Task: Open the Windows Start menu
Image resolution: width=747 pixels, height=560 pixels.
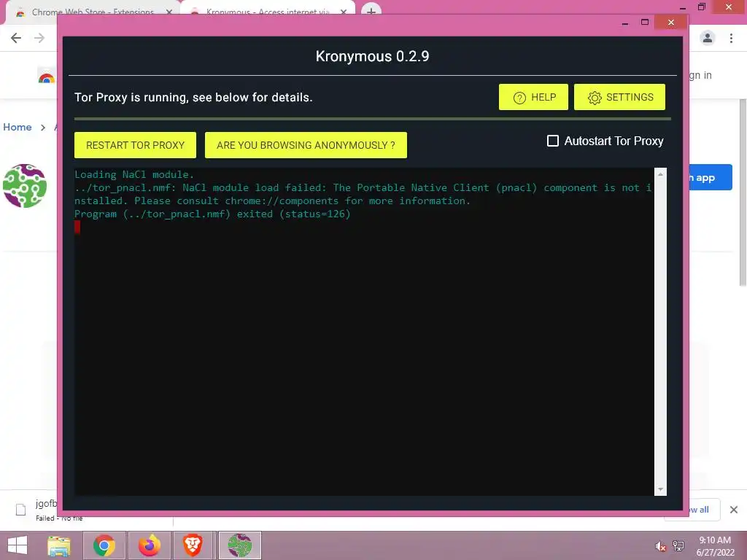Action: [x=18, y=545]
